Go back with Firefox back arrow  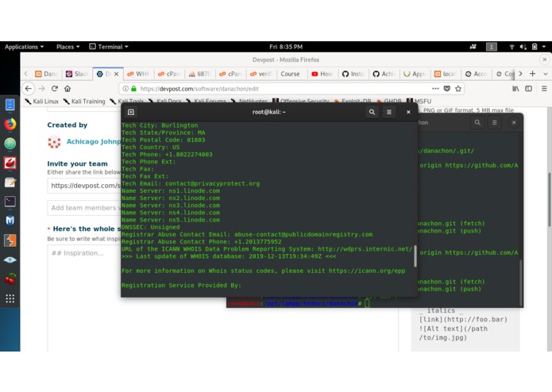point(29,89)
